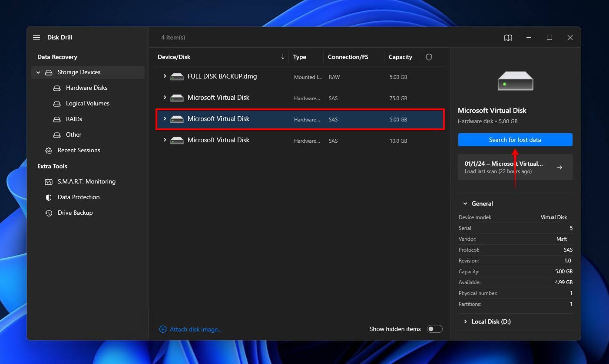This screenshot has height=364, width=609.
Task: Click the 10.0 GB capacity cell
Action: click(398, 141)
